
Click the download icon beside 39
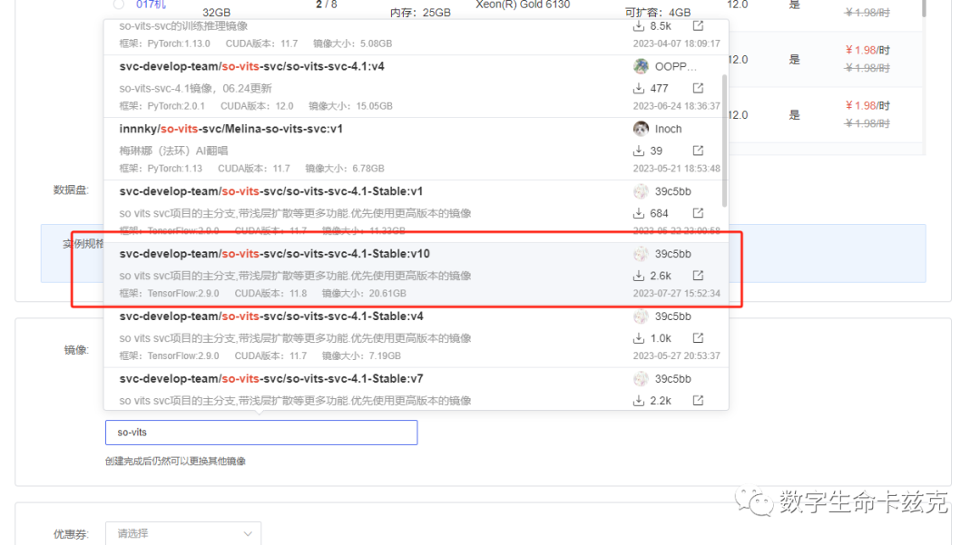click(638, 151)
